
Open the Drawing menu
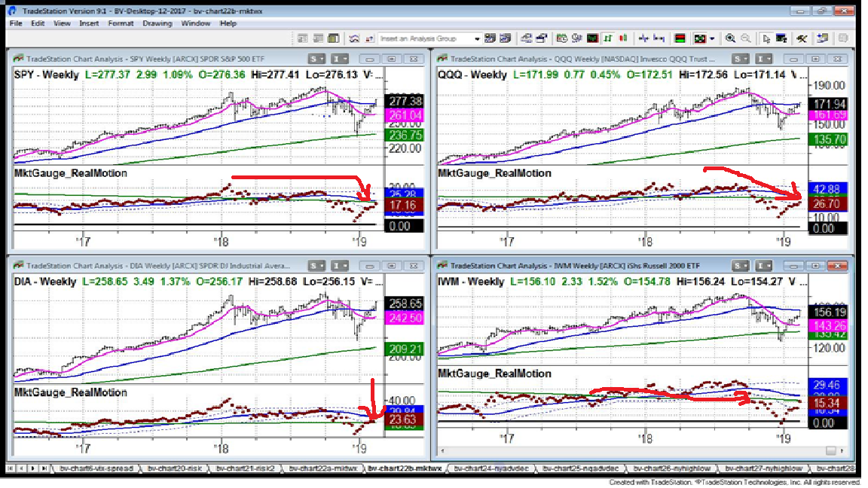(x=157, y=23)
